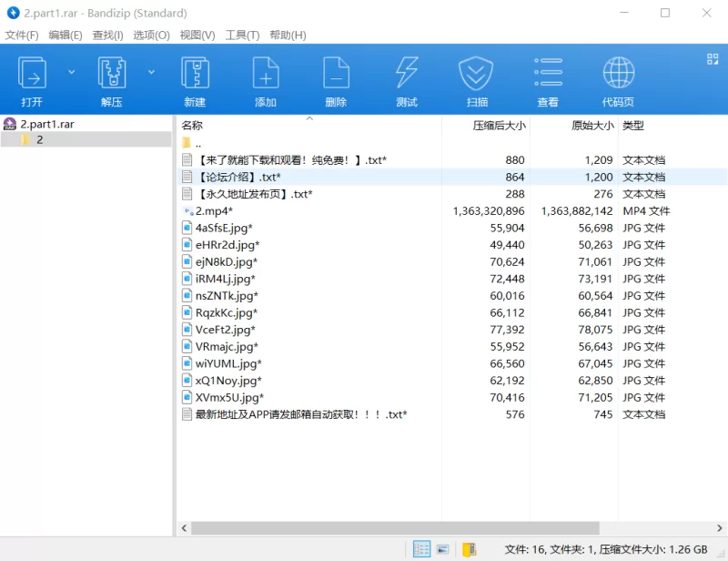Open the File (文件) menu
Screen dimensions: 728x561
click(x=21, y=36)
